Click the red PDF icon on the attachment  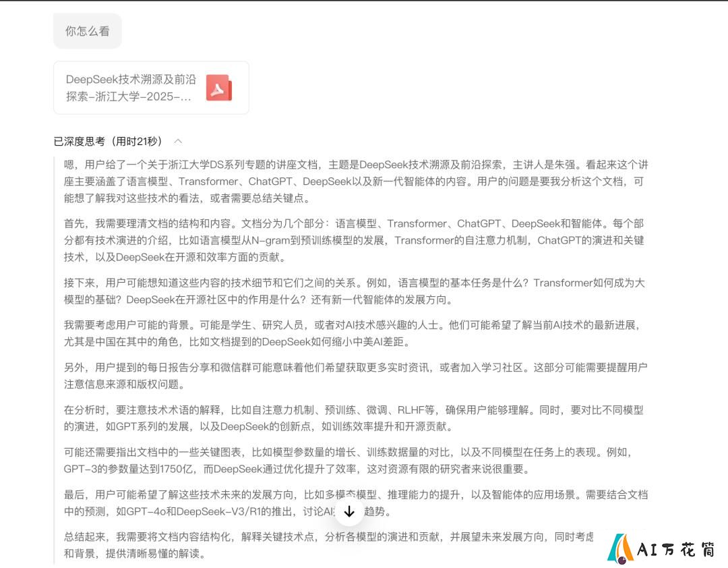[218, 88]
